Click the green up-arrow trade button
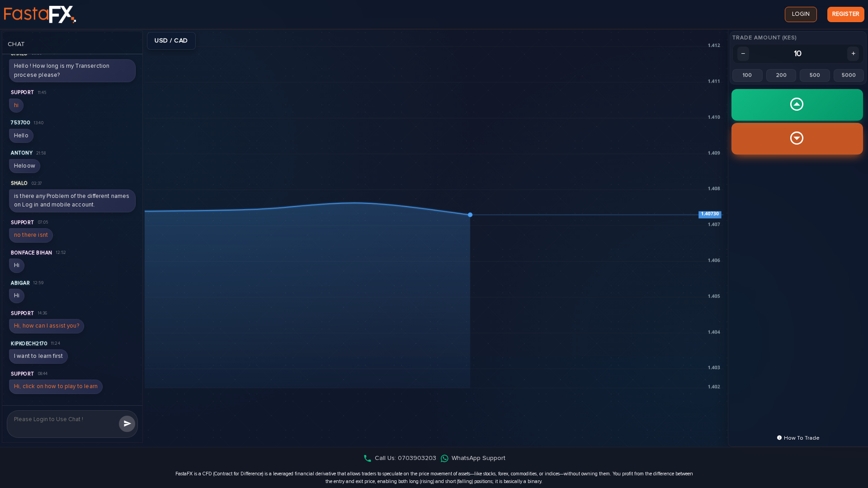Image resolution: width=868 pixels, height=488 pixels. pyautogui.click(x=797, y=105)
